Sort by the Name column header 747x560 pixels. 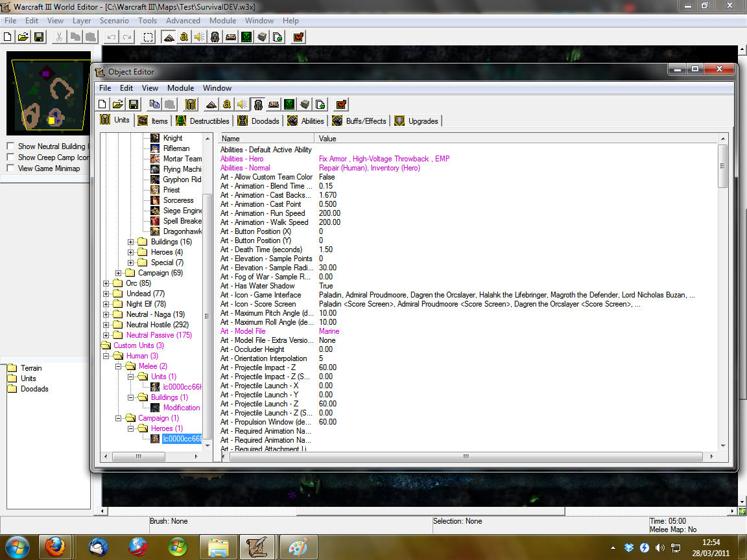click(x=267, y=139)
